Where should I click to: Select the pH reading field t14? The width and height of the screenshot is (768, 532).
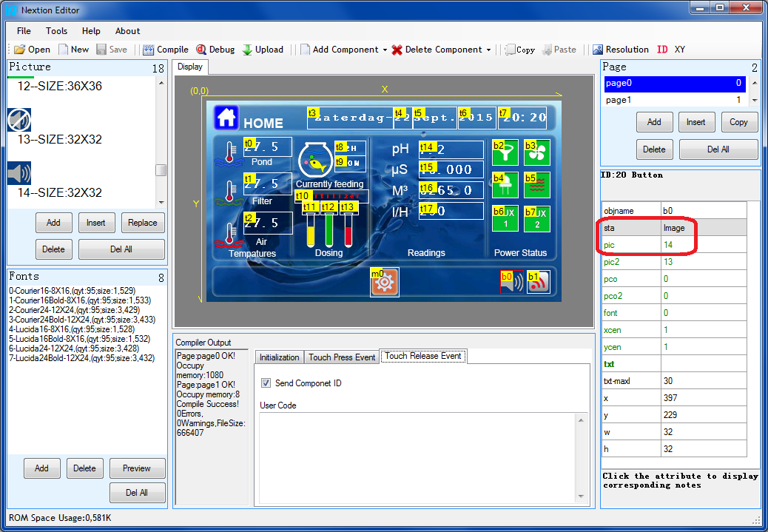pos(451,149)
